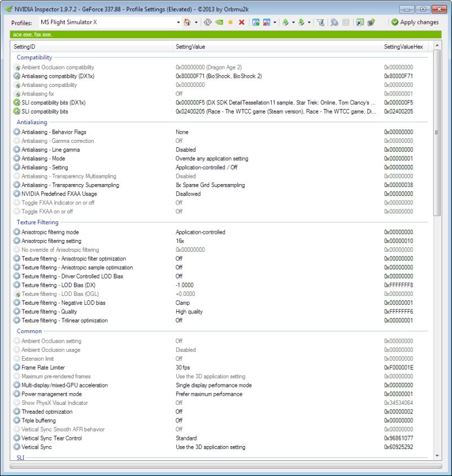Select 'Anisotropic filtering mode' setting name

[x=50, y=232]
